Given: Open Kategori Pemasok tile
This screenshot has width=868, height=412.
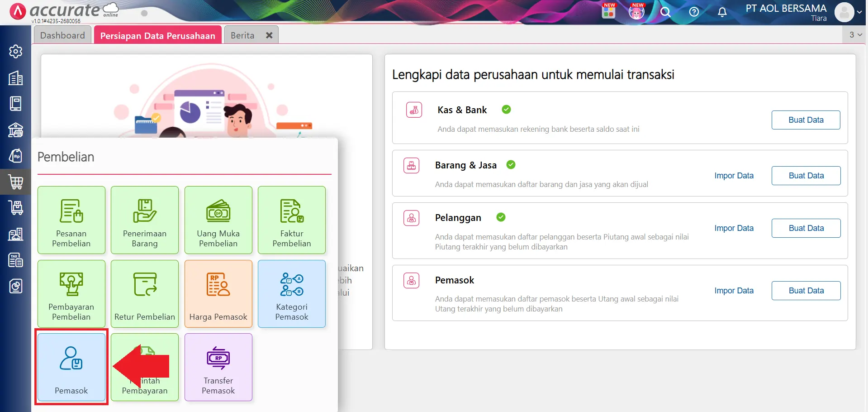Looking at the screenshot, I should tap(292, 294).
